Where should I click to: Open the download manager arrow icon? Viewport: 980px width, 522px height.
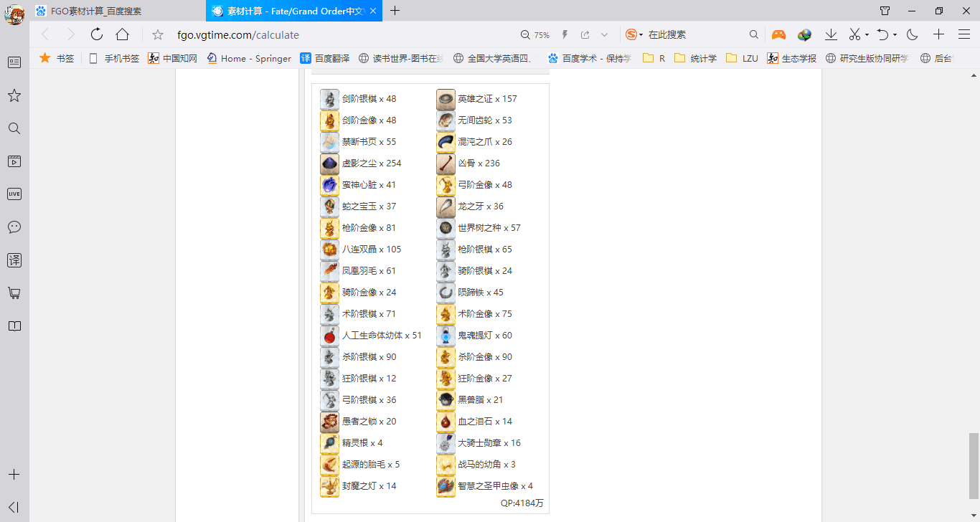[831, 34]
